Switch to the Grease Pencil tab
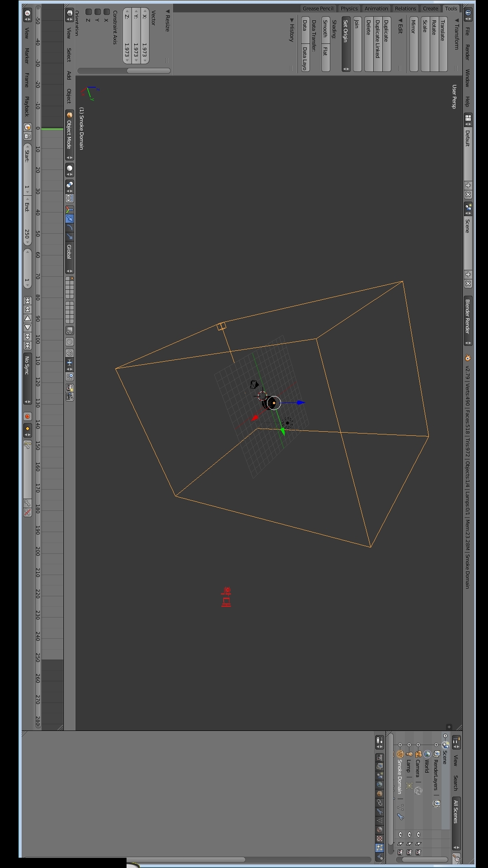488x868 pixels. click(318, 9)
